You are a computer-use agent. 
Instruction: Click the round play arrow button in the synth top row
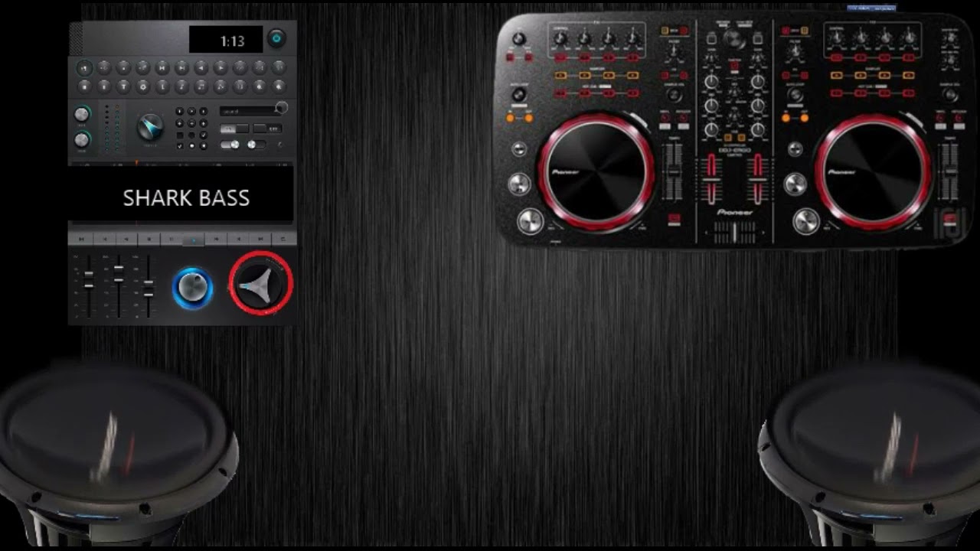(x=220, y=68)
